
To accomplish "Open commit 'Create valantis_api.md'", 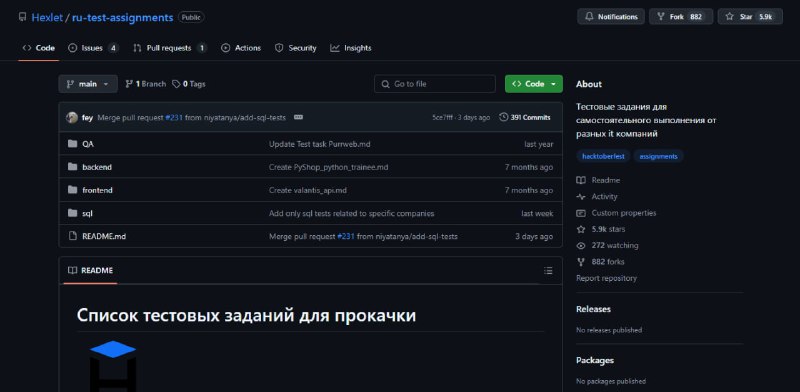I will tap(308, 190).
